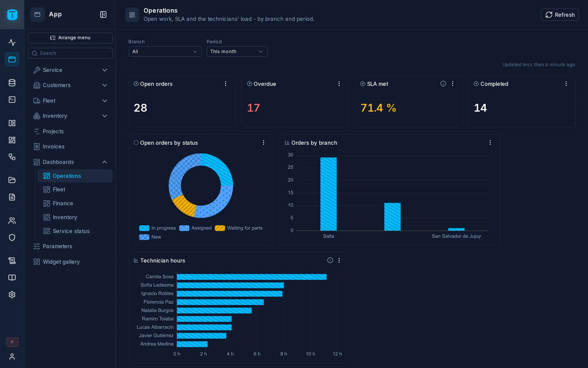The height and width of the screenshot is (368, 588).
Task: Expand the Customers menu section
Action: (70, 85)
